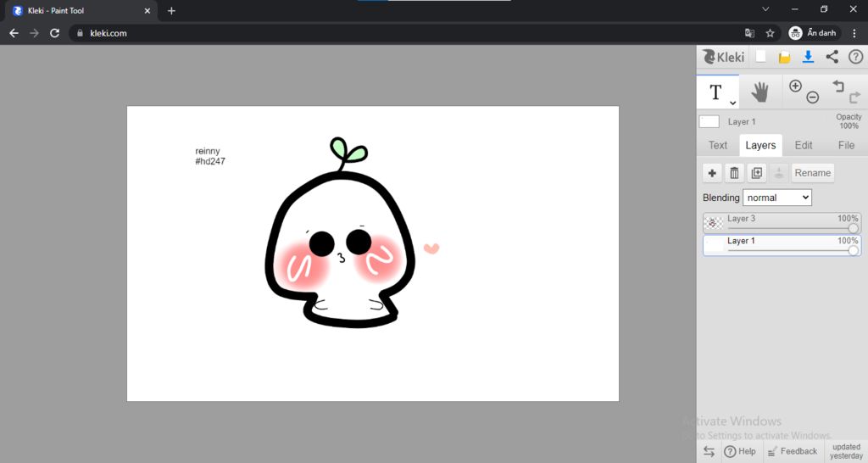Select Layer 1 in layer list
Screen dimensions: 868x463
[x=782, y=245]
